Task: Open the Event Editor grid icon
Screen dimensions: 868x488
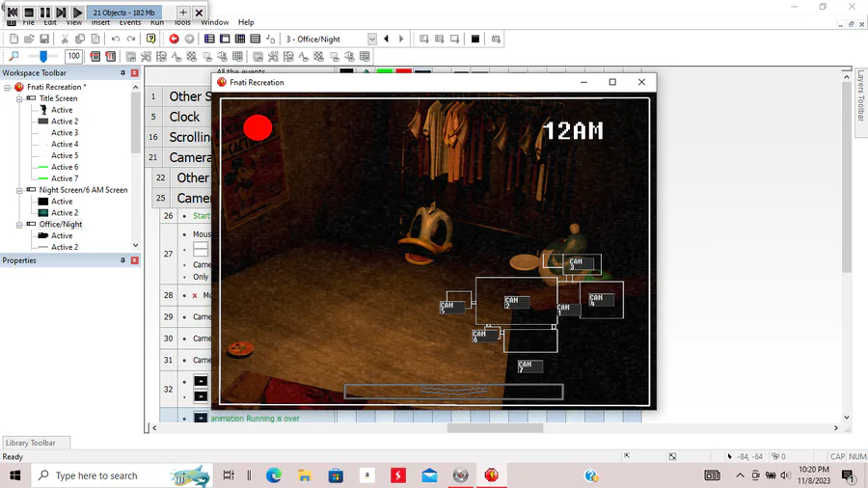Action: click(x=240, y=39)
